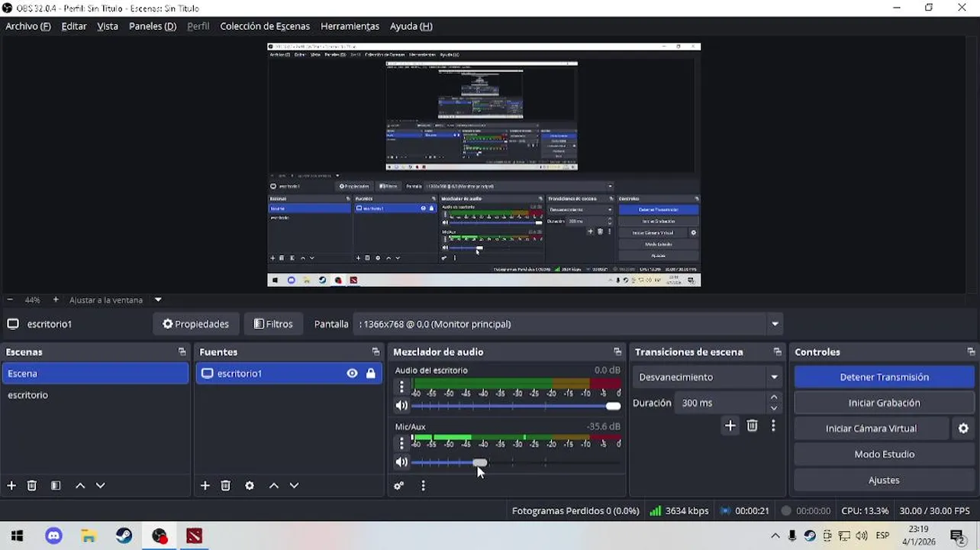Float the Mezclador de audio dock

click(x=617, y=352)
